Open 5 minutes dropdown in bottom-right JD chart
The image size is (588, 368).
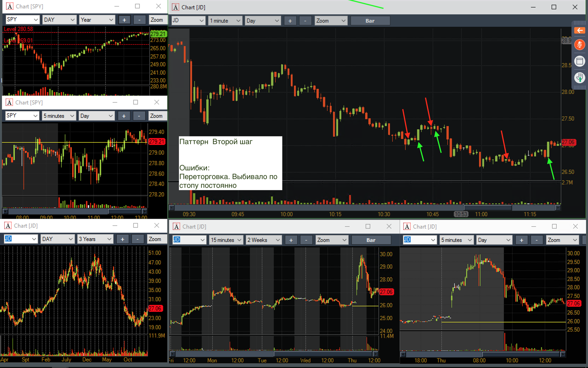click(457, 240)
